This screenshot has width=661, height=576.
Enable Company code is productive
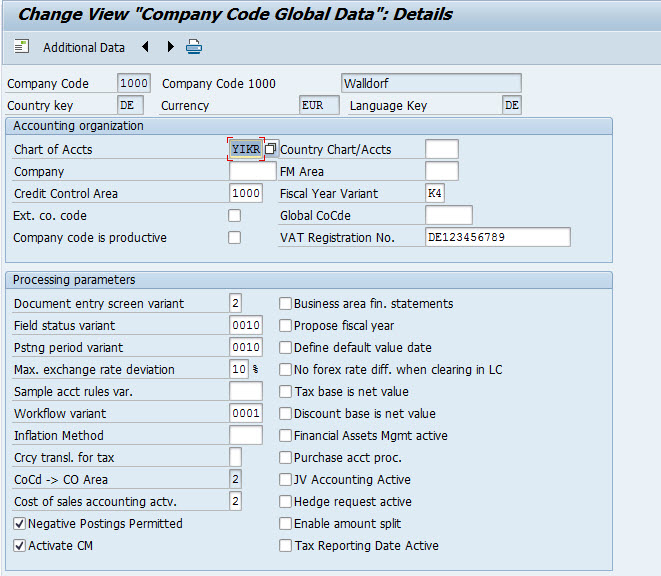[234, 237]
